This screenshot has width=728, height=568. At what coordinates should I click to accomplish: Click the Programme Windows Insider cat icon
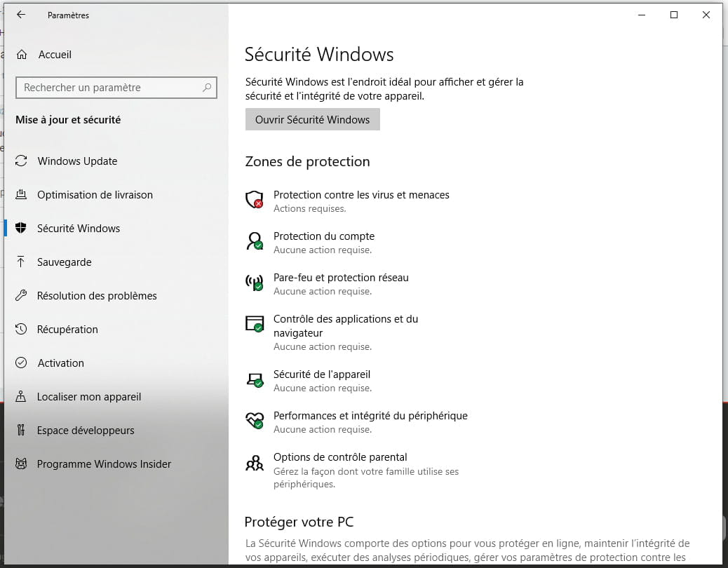[x=21, y=464]
